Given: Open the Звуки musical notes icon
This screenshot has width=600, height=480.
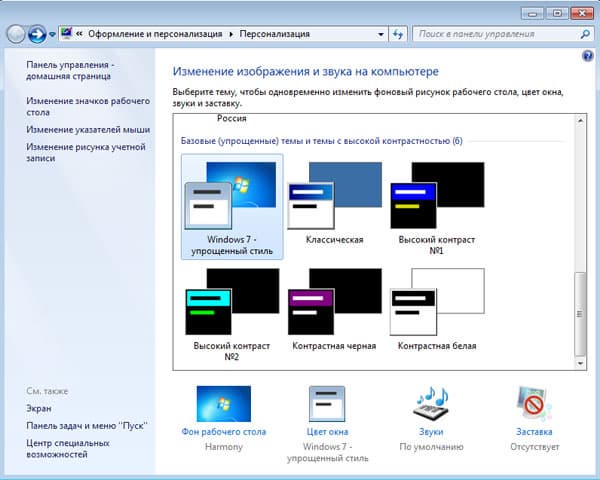Looking at the screenshot, I should coord(432,403).
